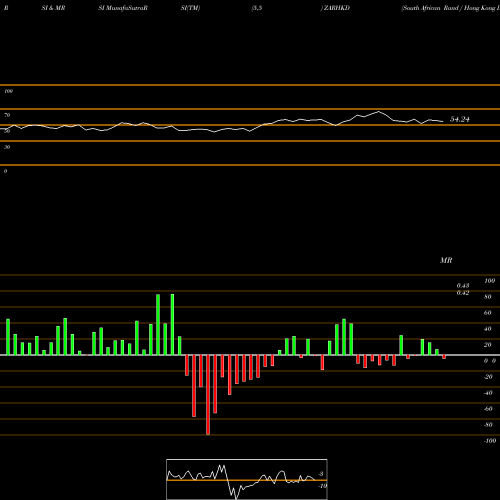Click the peak of the RSI line
Image resolution: width=500 pixels, height=500 pixels.
click(x=379, y=111)
